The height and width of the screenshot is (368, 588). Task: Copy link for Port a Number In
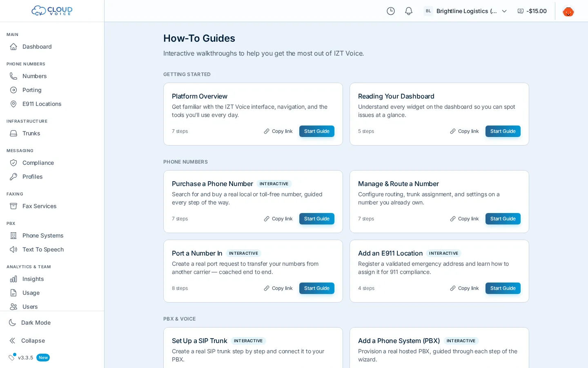tap(278, 288)
